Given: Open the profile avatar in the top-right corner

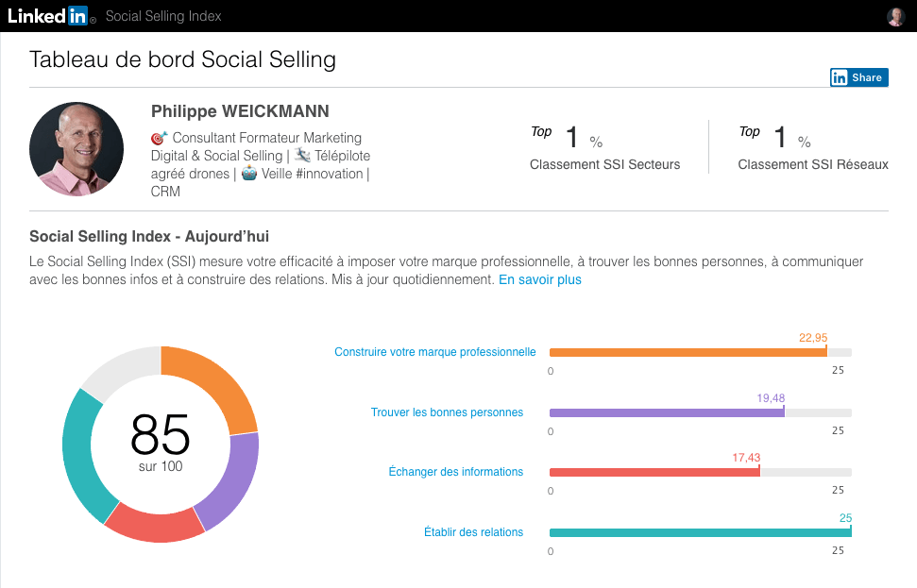Looking at the screenshot, I should coord(895,15).
